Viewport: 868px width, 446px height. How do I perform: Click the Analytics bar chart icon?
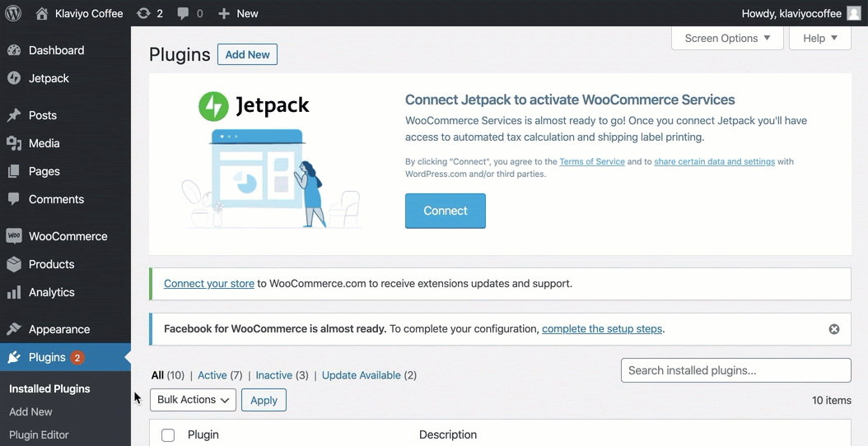coord(14,292)
